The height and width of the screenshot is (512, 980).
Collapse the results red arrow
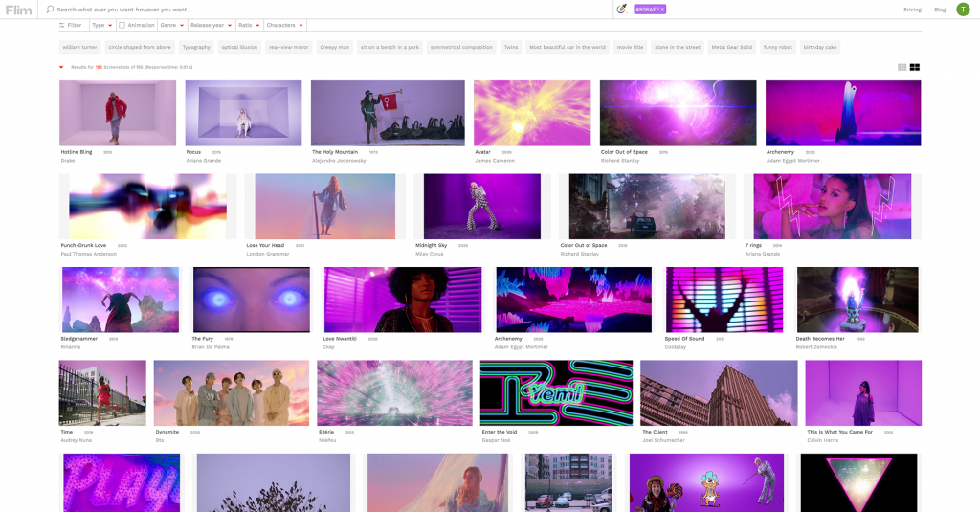(61, 67)
